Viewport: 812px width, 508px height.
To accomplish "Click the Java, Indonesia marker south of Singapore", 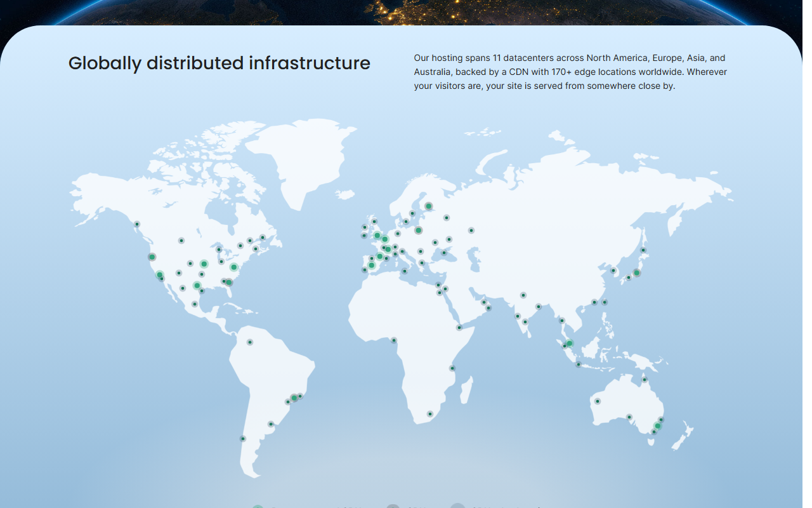I will tap(579, 364).
